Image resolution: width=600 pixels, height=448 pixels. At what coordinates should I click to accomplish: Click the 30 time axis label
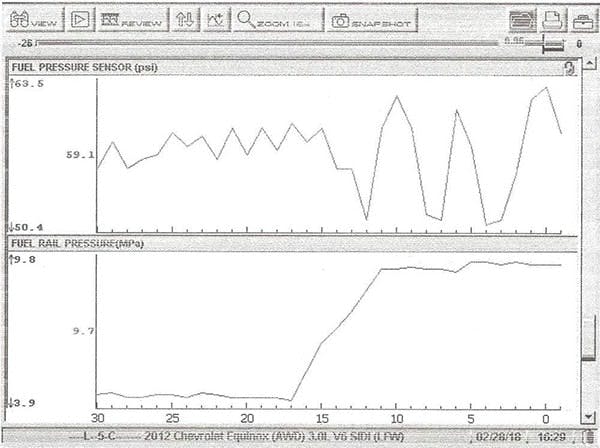[x=98, y=418]
